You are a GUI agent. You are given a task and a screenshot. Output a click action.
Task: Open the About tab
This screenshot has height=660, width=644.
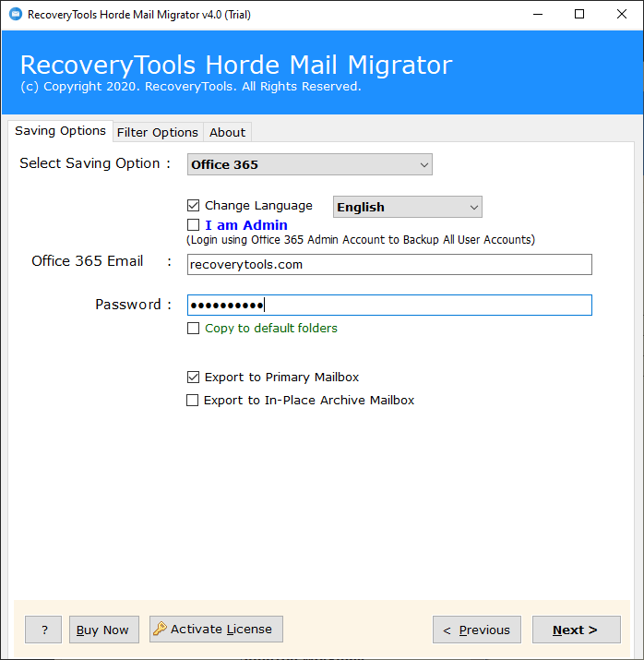pos(228,132)
